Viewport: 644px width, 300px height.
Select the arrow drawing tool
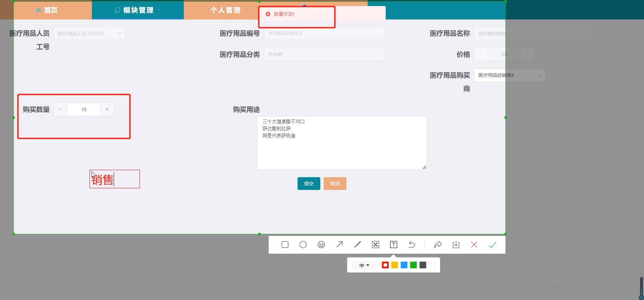coord(339,245)
